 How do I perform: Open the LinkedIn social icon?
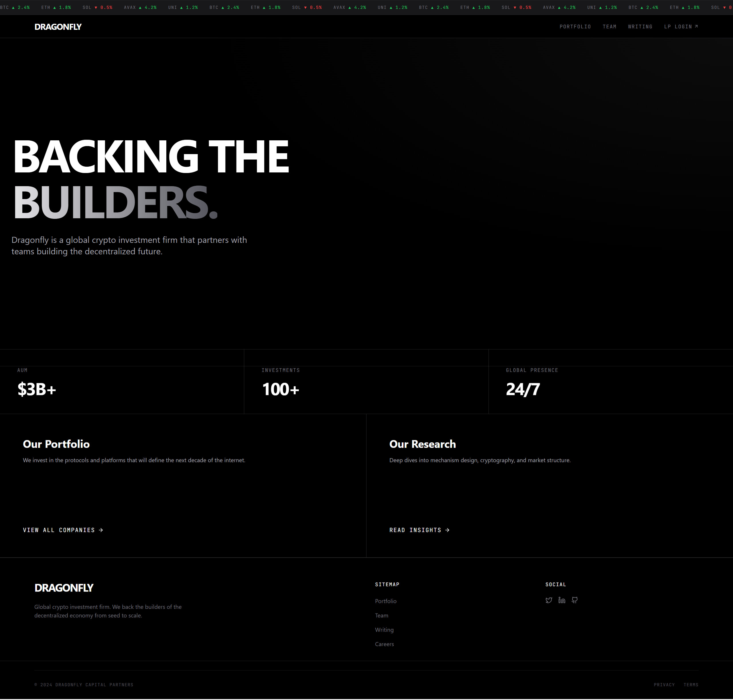[x=562, y=600]
